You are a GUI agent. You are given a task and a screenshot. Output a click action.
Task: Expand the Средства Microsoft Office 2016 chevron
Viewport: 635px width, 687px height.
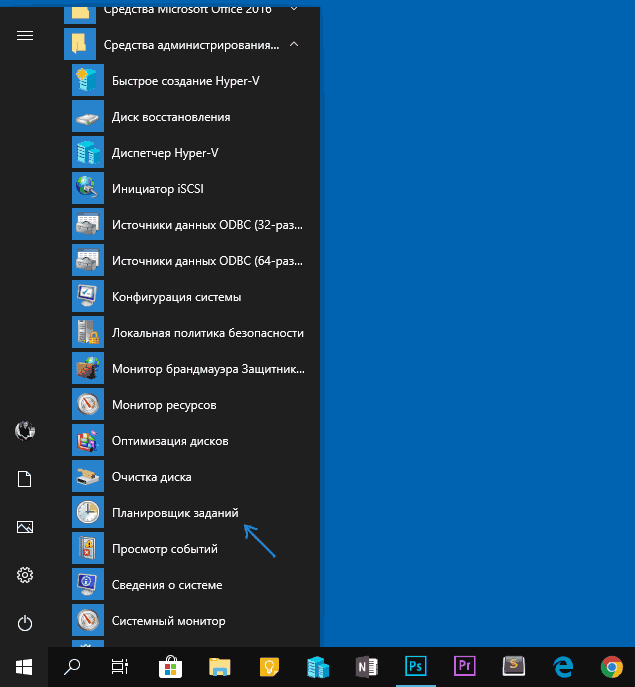click(294, 8)
